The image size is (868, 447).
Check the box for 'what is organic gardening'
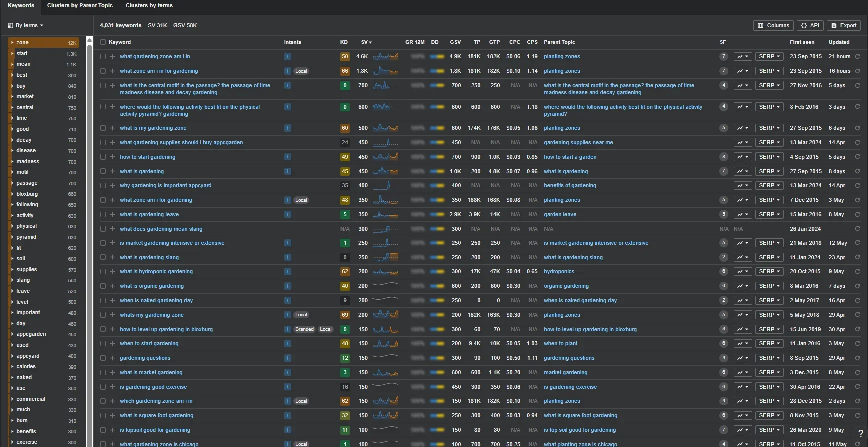pos(103,286)
